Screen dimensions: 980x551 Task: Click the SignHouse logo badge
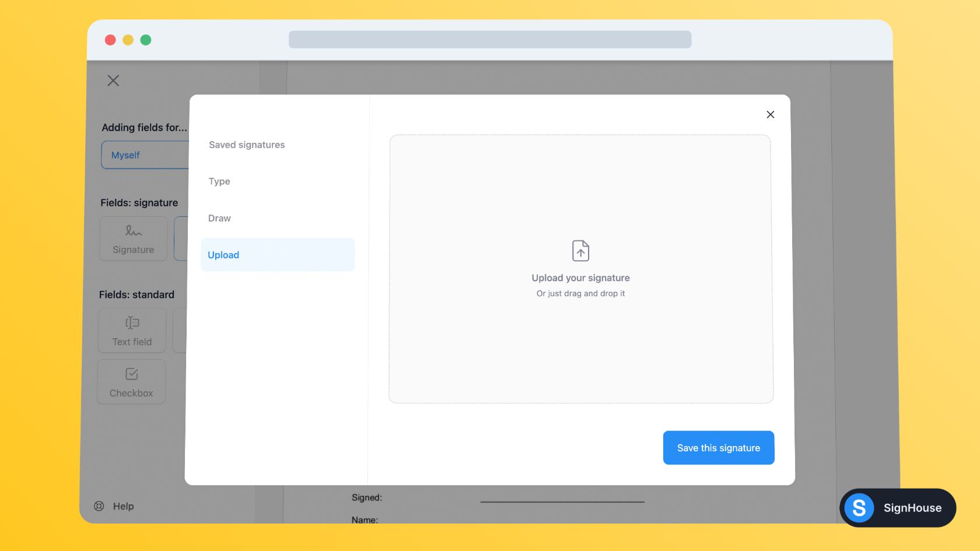point(897,508)
